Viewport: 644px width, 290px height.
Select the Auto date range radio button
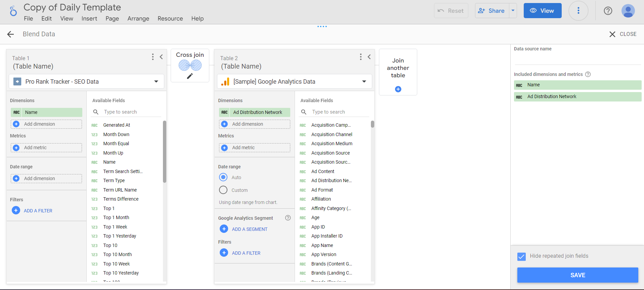[223, 177]
